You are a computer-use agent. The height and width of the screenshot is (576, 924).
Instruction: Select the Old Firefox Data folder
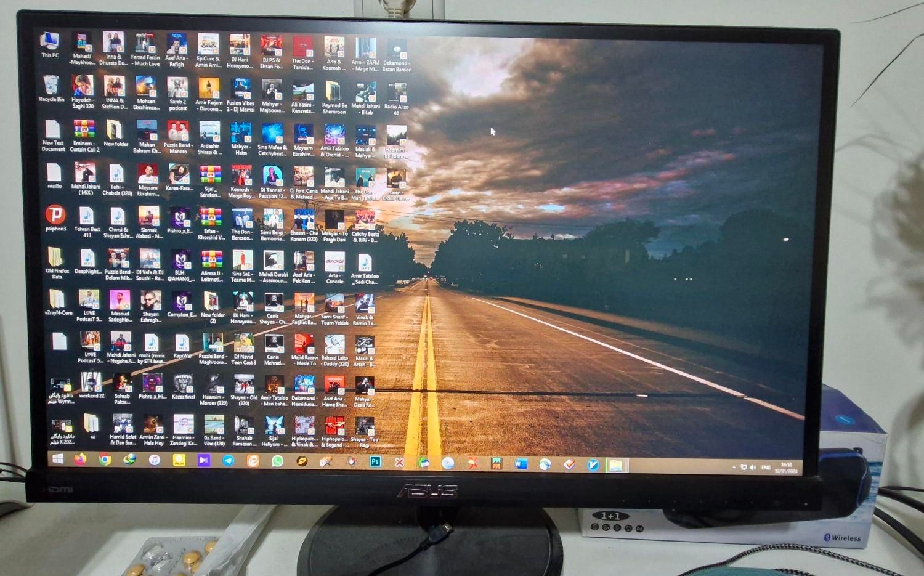point(57,264)
